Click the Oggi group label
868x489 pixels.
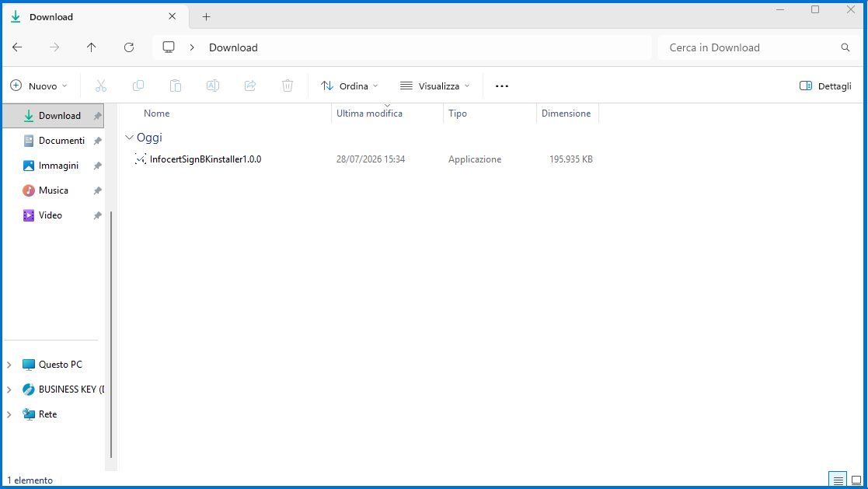[149, 138]
